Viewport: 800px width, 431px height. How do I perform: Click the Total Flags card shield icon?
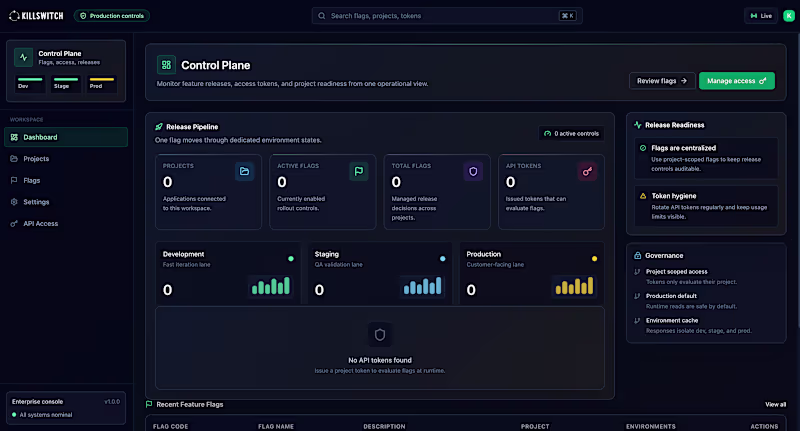pyautogui.click(x=473, y=171)
